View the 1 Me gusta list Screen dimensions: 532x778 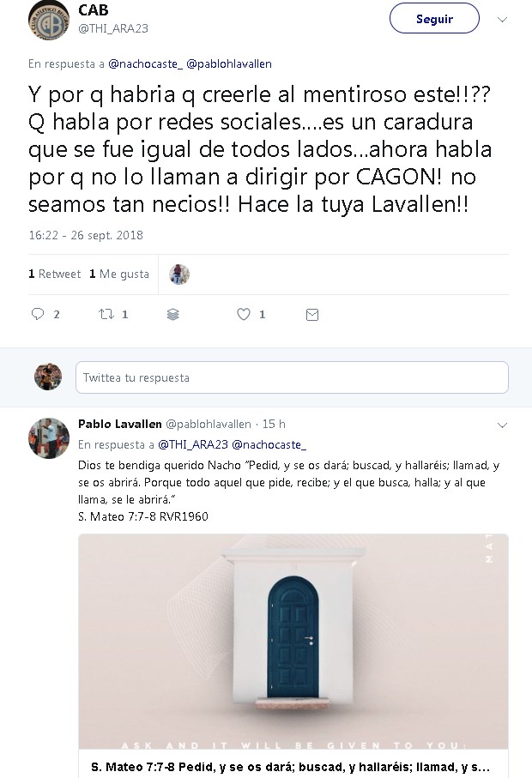point(119,274)
